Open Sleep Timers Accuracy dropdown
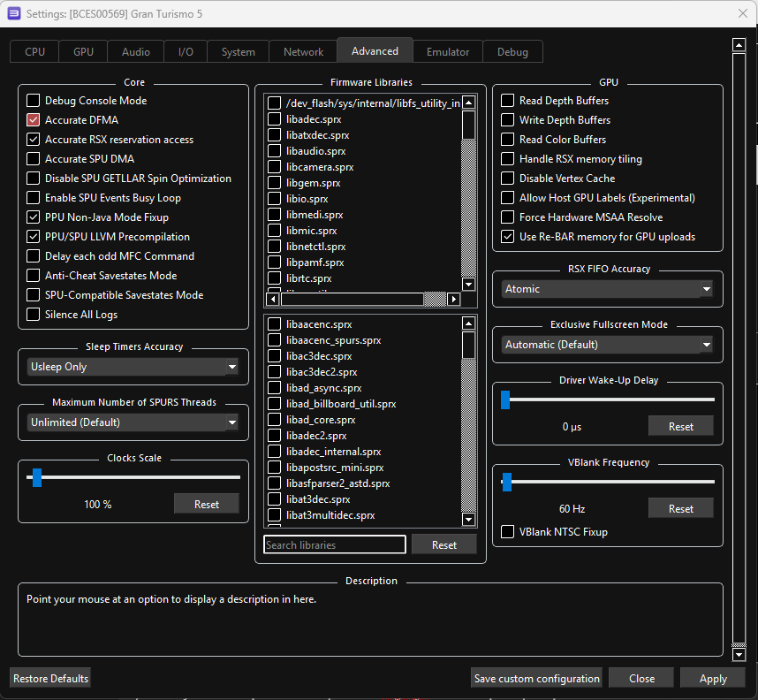 click(133, 367)
